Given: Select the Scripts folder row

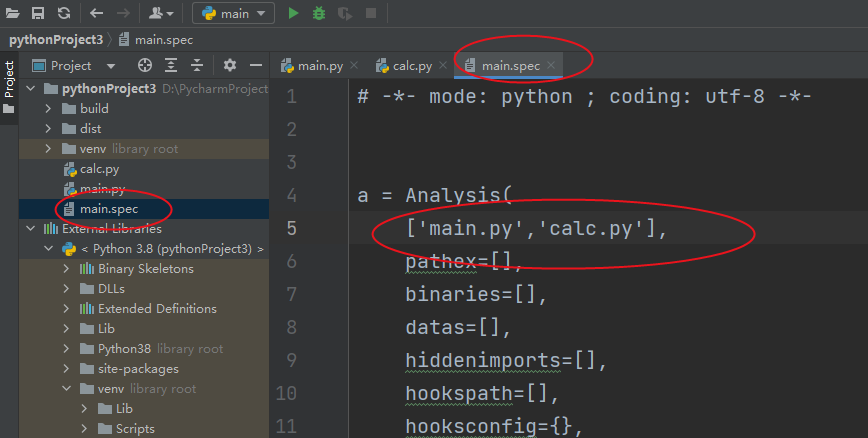Looking at the screenshot, I should click(x=144, y=429).
